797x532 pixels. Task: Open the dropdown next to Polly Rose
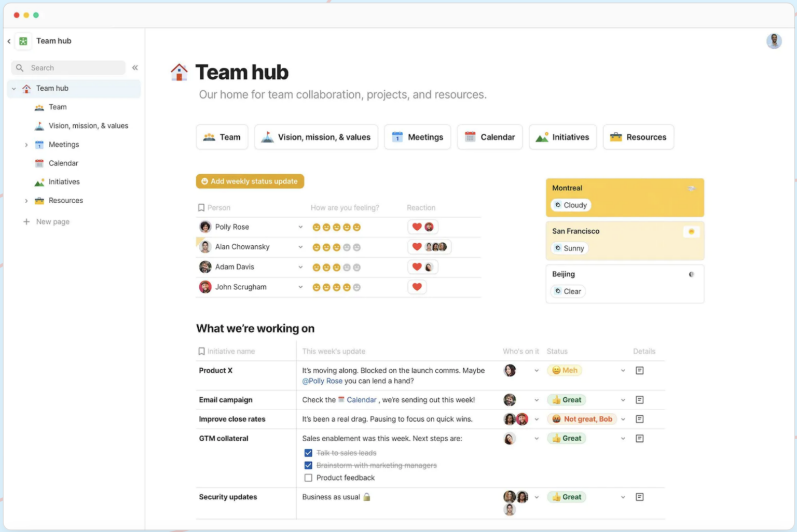click(x=300, y=227)
